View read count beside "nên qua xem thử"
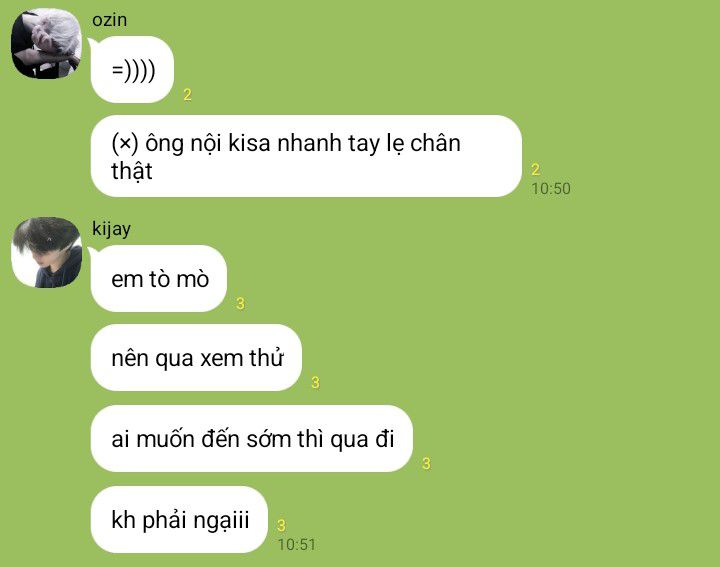The height and width of the screenshot is (567, 720). 315,382
